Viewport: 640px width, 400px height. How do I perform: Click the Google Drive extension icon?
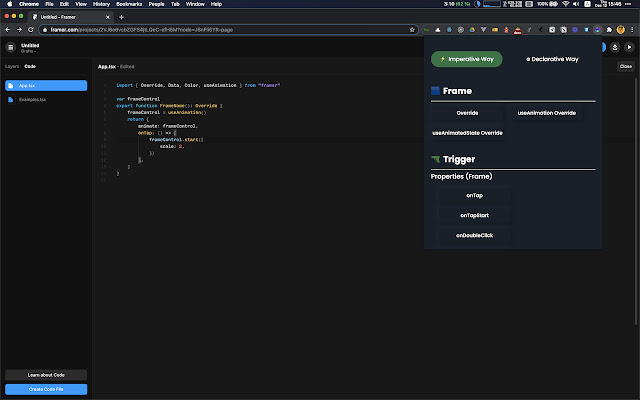pos(472,29)
